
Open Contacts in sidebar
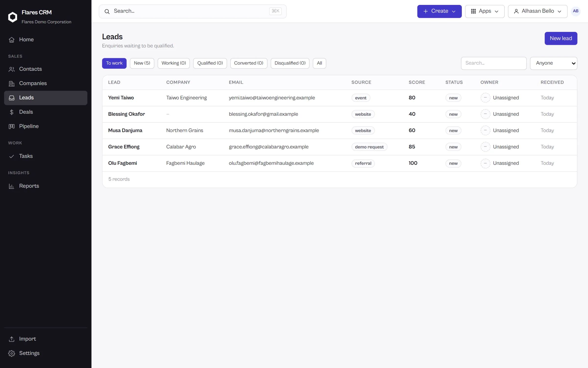[x=46, y=69]
